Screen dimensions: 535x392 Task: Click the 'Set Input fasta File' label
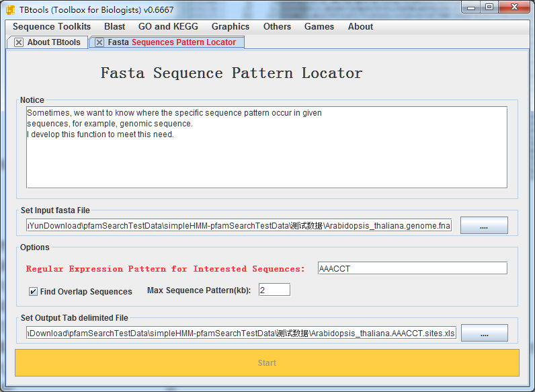[x=55, y=210]
